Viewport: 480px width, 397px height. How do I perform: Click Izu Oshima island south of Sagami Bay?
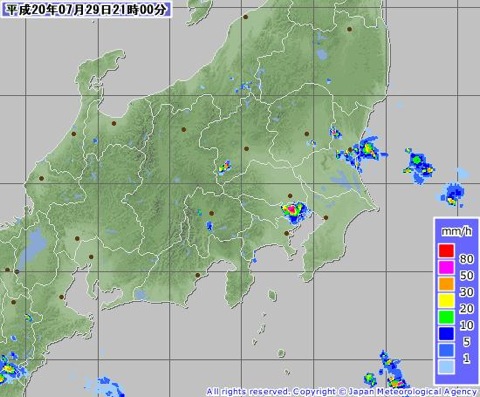[273, 295]
